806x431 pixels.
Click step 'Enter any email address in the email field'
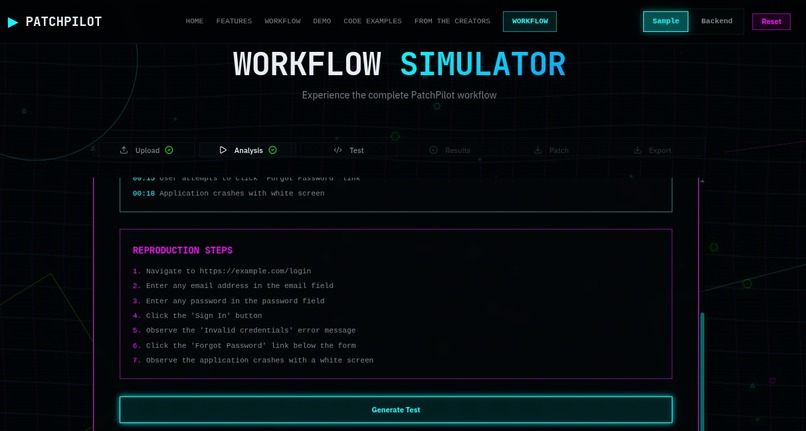[240, 285]
